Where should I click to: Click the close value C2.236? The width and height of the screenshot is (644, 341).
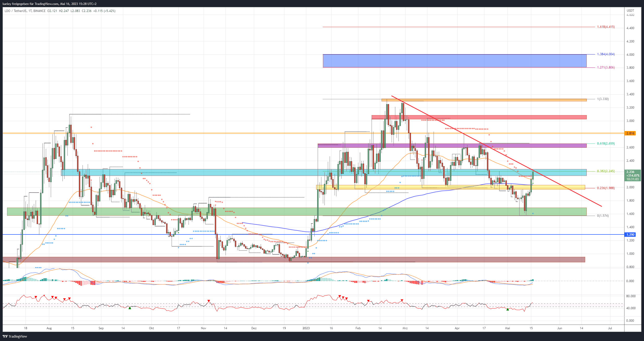[87, 11]
